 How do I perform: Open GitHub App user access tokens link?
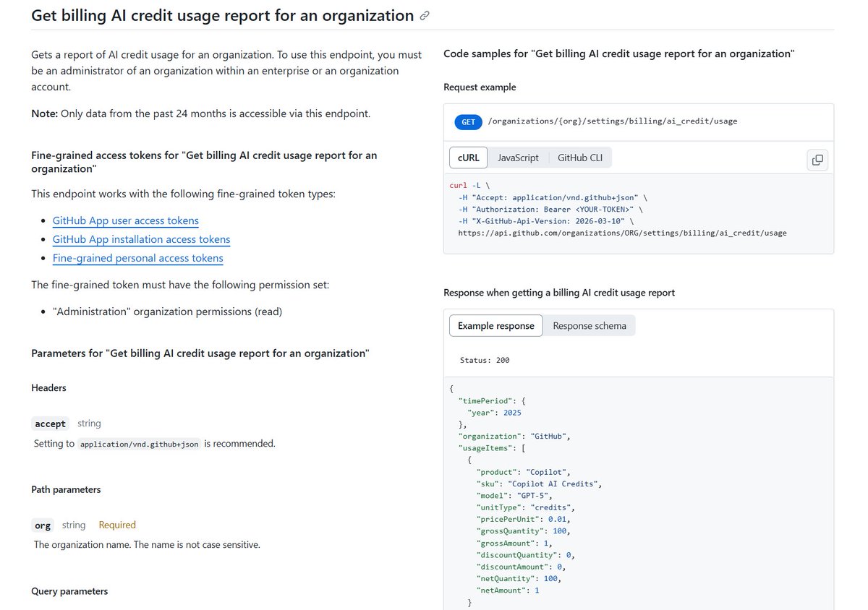pos(126,220)
